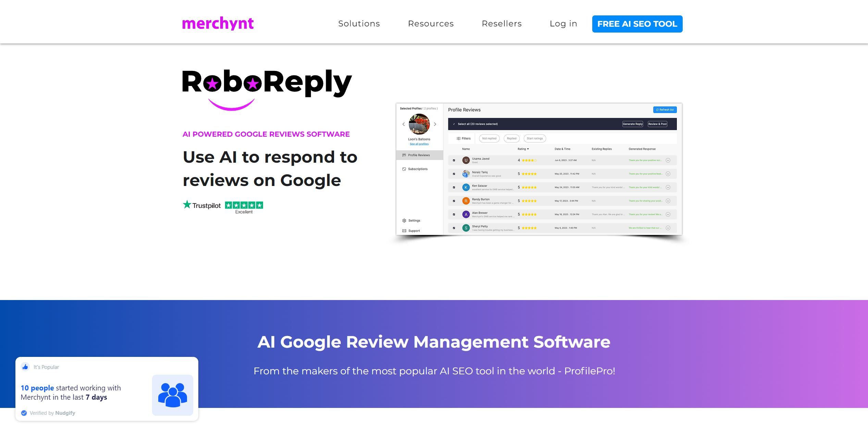The width and height of the screenshot is (868, 436).
Task: Select the Replied filter tab
Action: coord(511,138)
